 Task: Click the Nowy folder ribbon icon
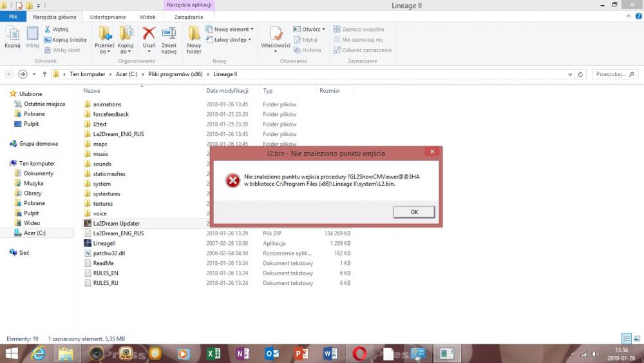click(194, 37)
